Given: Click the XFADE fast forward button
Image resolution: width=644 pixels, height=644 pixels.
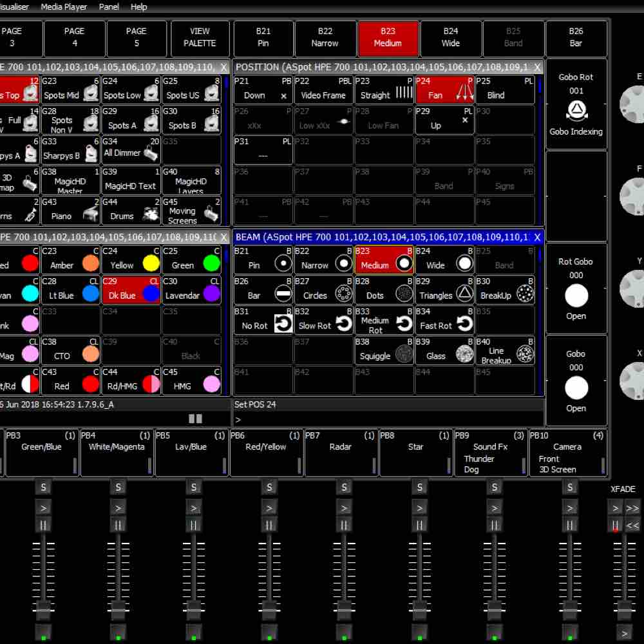Looking at the screenshot, I should tap(632, 509).
